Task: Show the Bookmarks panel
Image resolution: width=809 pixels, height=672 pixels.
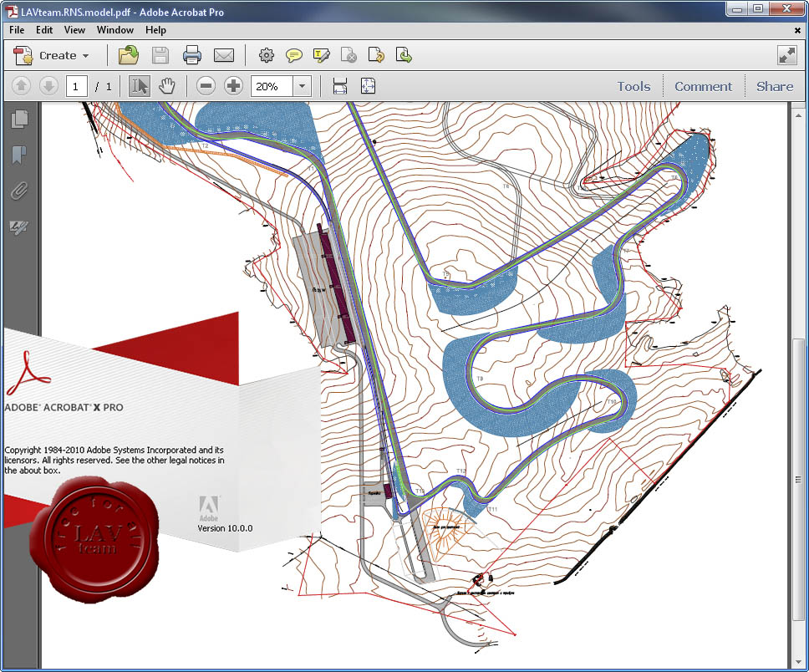Action: [x=19, y=155]
